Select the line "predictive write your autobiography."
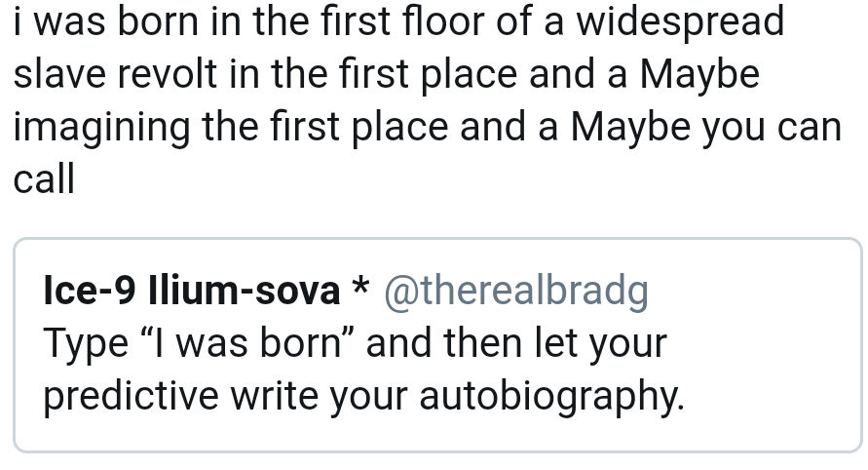Screen dimensions: 868x470 coord(363,395)
